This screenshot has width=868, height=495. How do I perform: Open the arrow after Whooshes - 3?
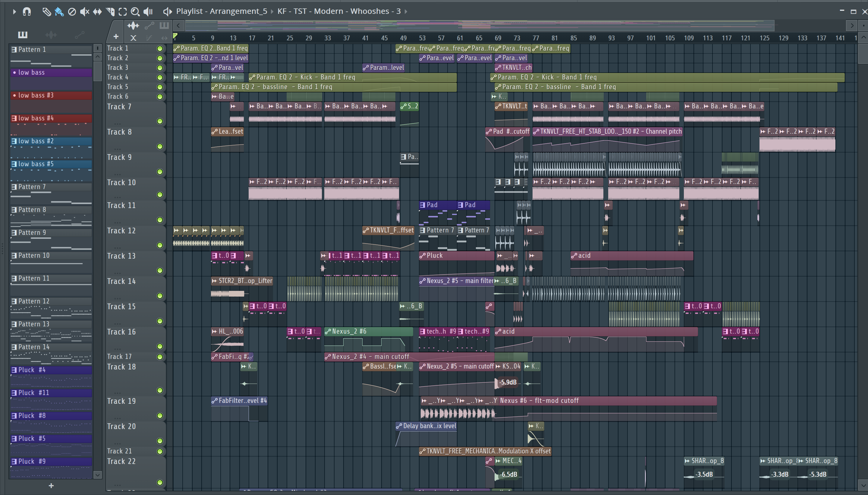click(x=406, y=11)
